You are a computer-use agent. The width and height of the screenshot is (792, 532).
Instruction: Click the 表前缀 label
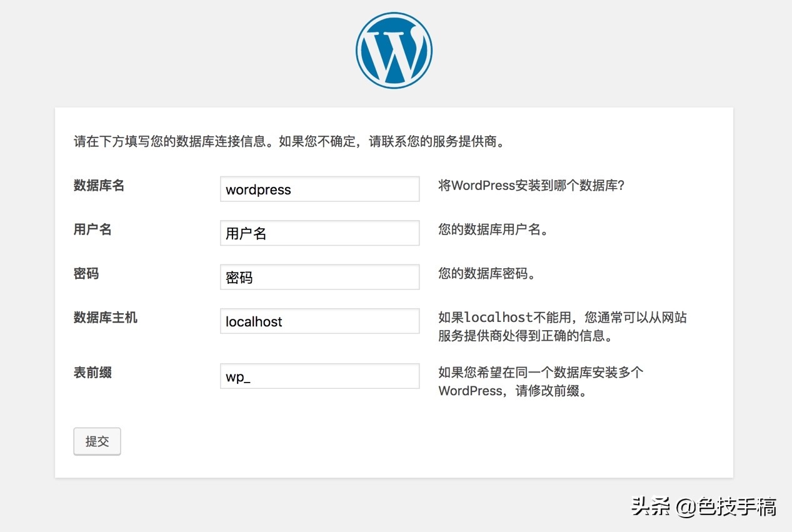93,373
